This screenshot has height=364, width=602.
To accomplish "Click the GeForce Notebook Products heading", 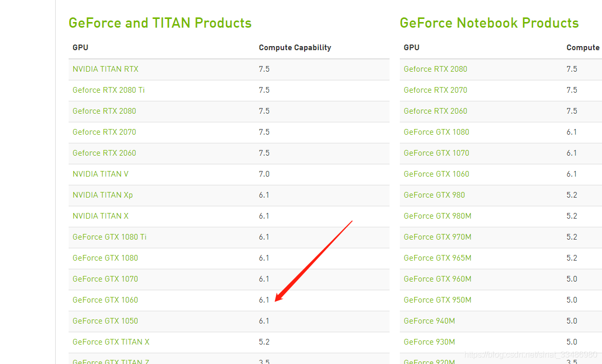I will 489,23.
